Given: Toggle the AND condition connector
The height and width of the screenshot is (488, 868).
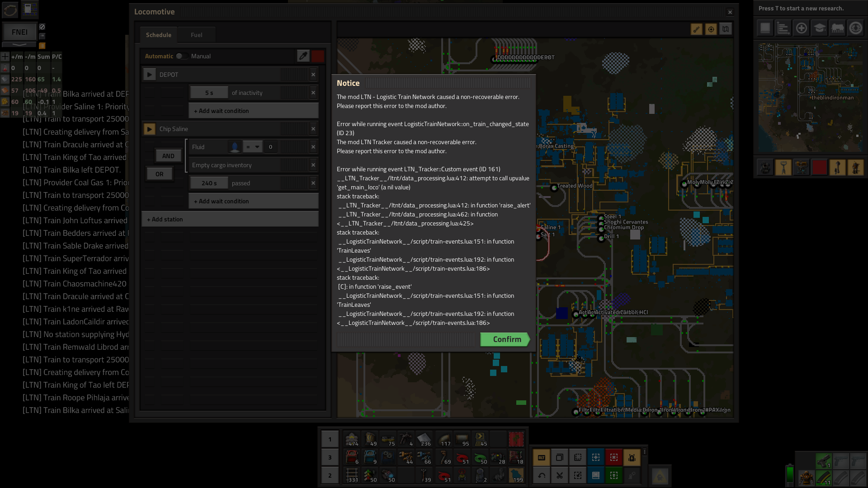Looking at the screenshot, I should tap(168, 156).
